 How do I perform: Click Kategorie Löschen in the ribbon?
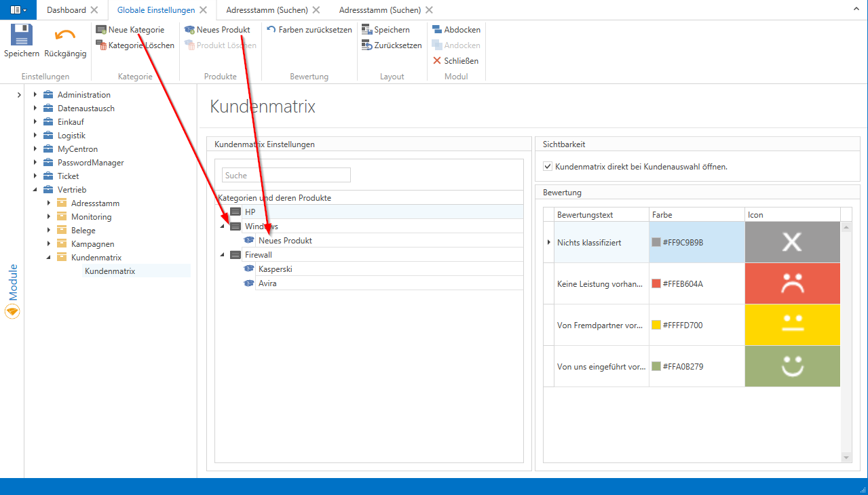point(134,45)
